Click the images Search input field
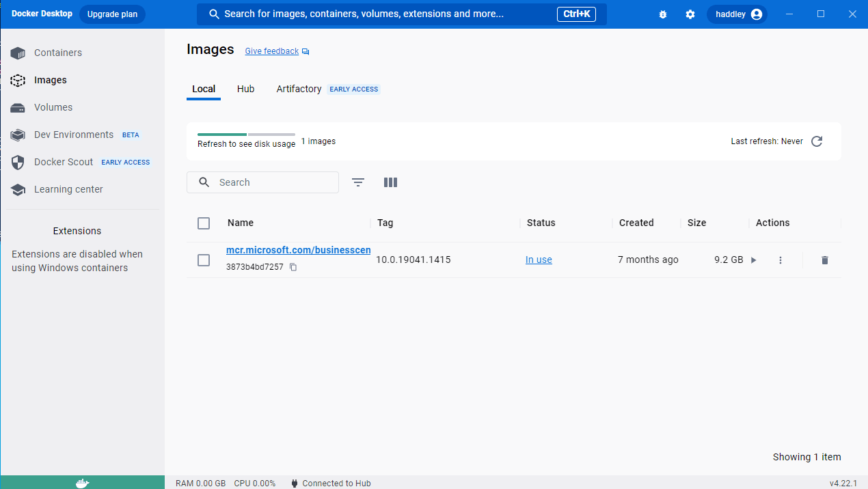 (x=273, y=182)
